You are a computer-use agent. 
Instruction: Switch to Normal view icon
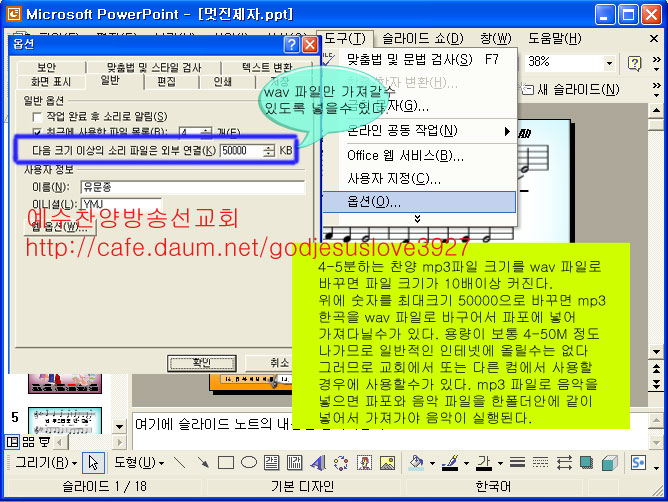(12, 442)
